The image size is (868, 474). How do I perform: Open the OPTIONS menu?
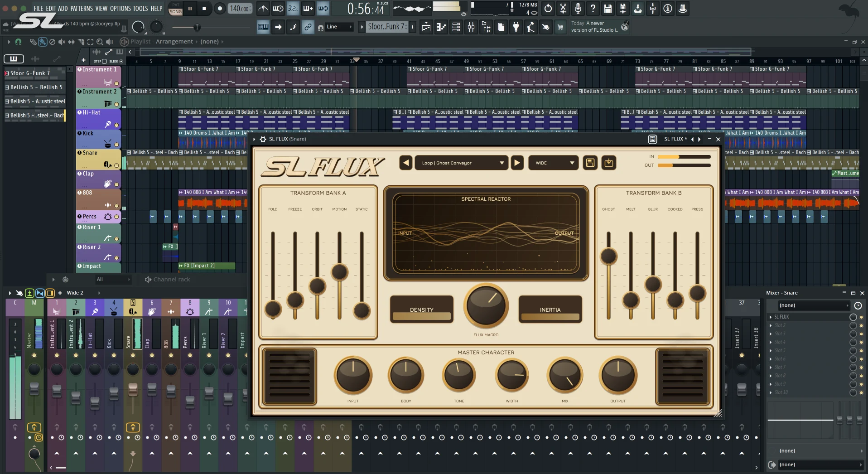(121, 8)
